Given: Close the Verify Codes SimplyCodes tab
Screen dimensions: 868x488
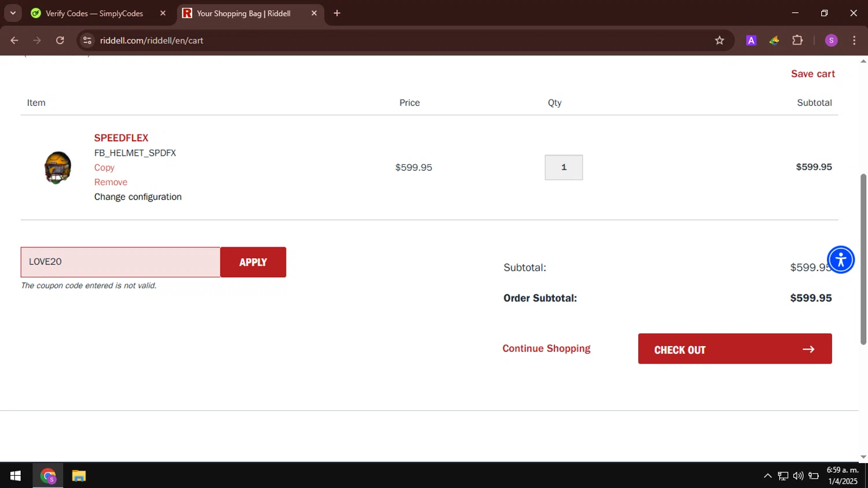Looking at the screenshot, I should 163,13.
